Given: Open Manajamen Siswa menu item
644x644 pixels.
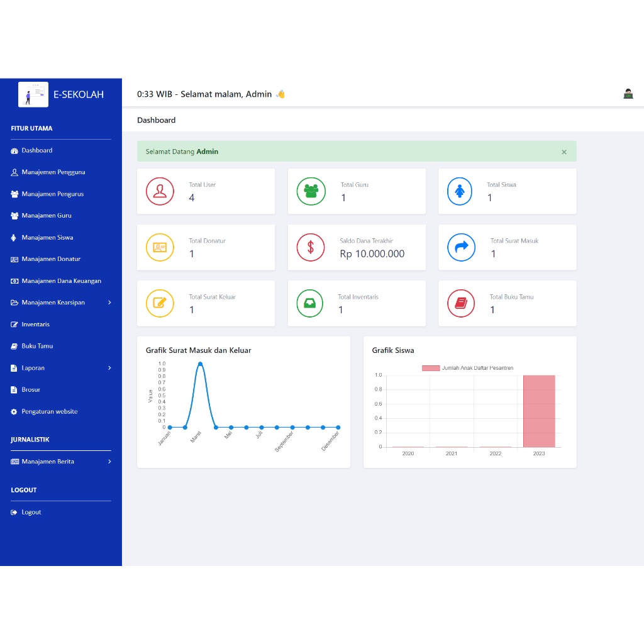Looking at the screenshot, I should coord(47,238).
